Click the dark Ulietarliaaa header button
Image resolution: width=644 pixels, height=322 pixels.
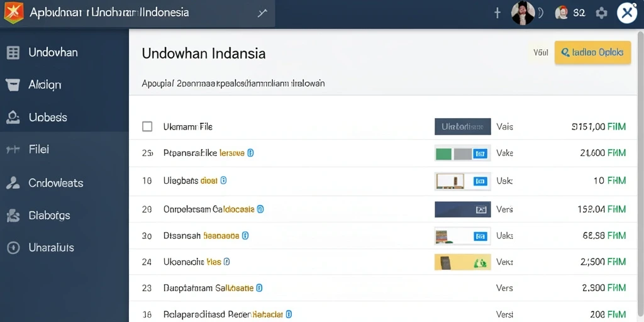[x=463, y=126]
